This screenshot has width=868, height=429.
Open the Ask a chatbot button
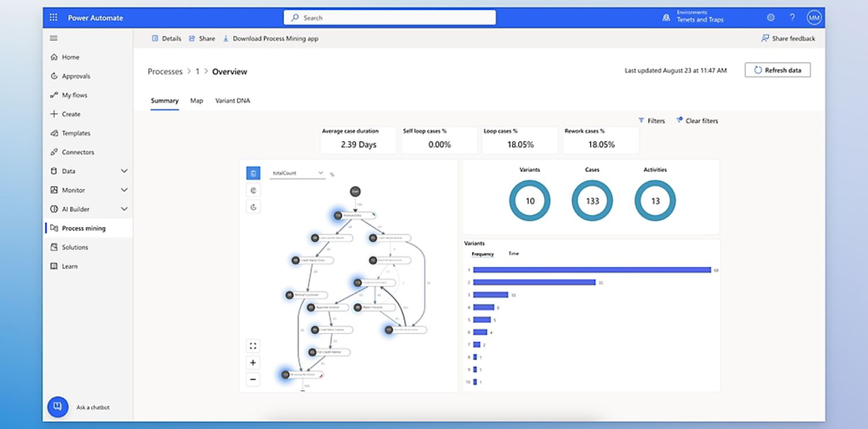[x=57, y=407]
